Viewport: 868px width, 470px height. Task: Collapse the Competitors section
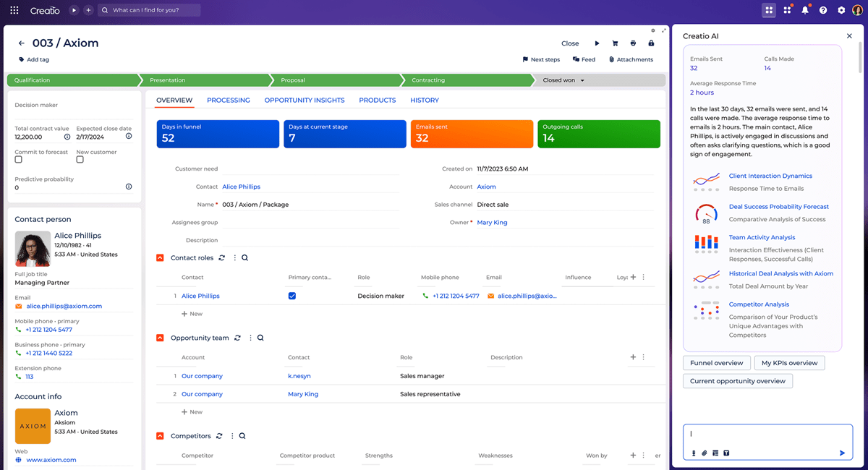point(161,436)
